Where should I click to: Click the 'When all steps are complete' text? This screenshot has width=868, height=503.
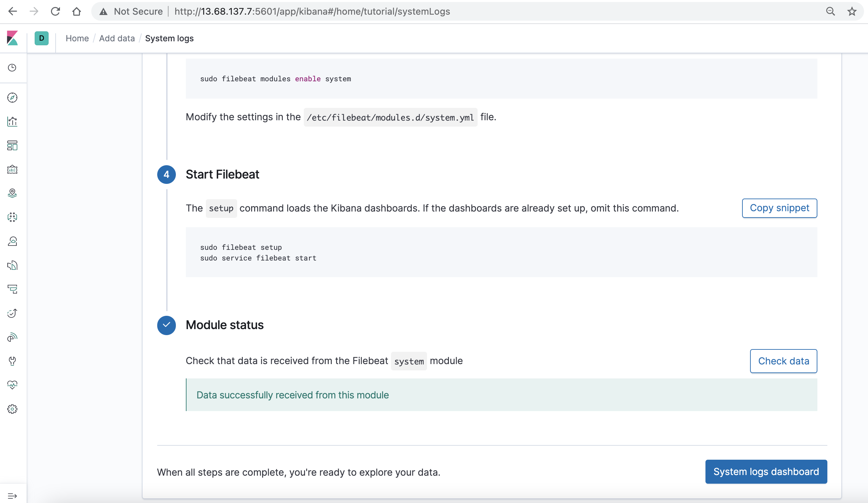299,472
